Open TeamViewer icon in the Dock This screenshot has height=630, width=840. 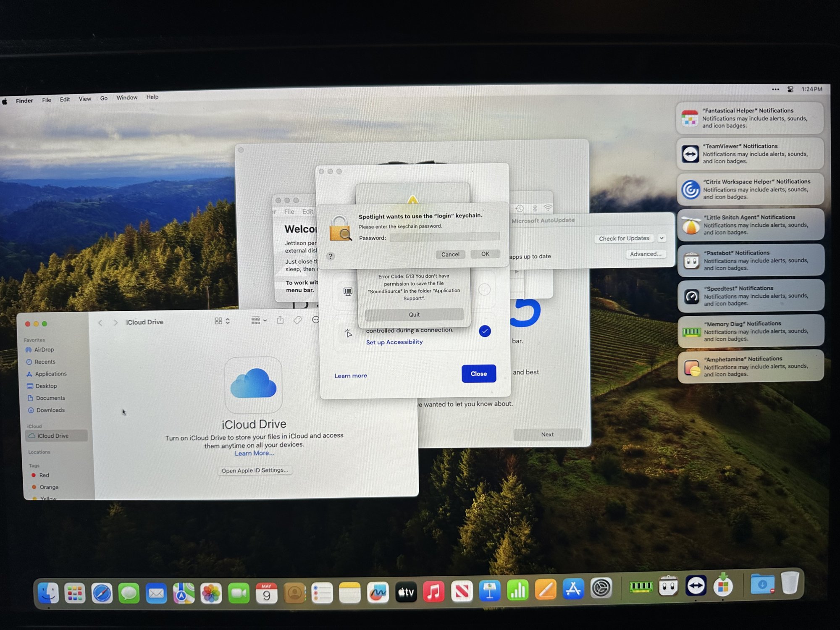(696, 586)
